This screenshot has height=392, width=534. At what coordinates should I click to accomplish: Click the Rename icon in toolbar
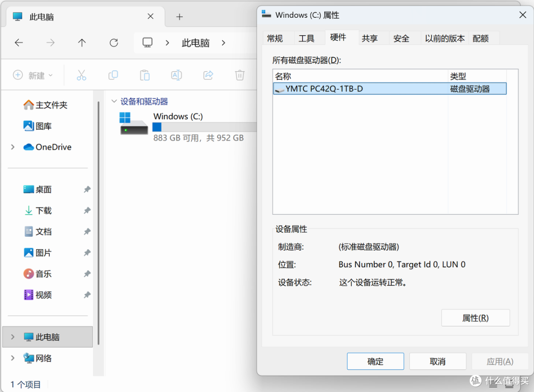tap(177, 75)
